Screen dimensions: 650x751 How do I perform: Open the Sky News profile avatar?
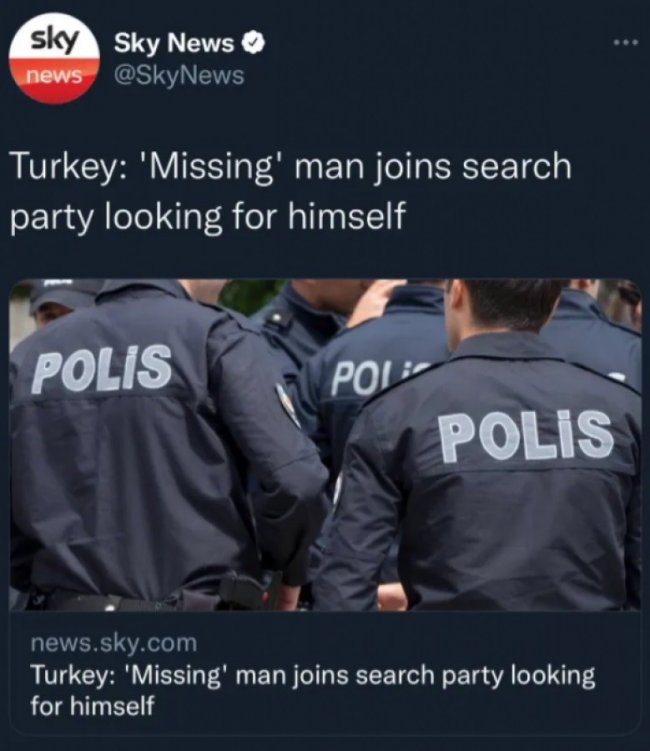point(54,58)
